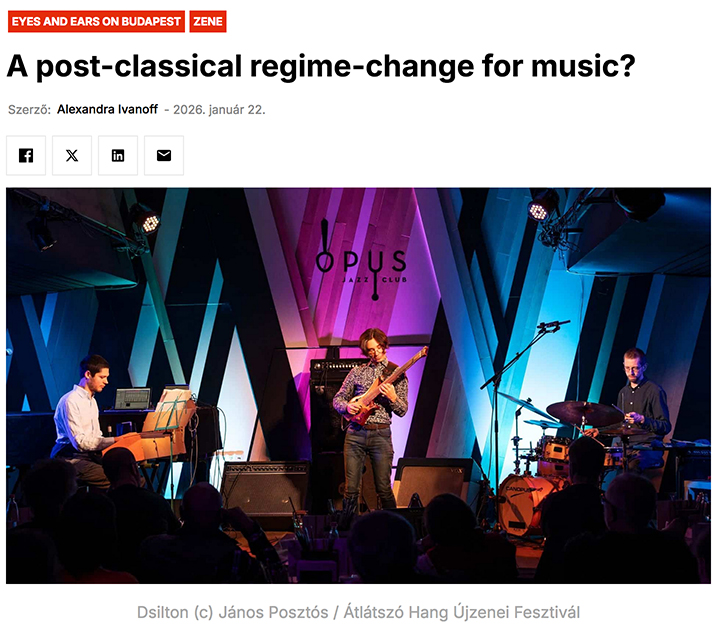Screen dimensions: 718x634
Task: Click the laptop on the keyboard stand
Action: tap(132, 399)
